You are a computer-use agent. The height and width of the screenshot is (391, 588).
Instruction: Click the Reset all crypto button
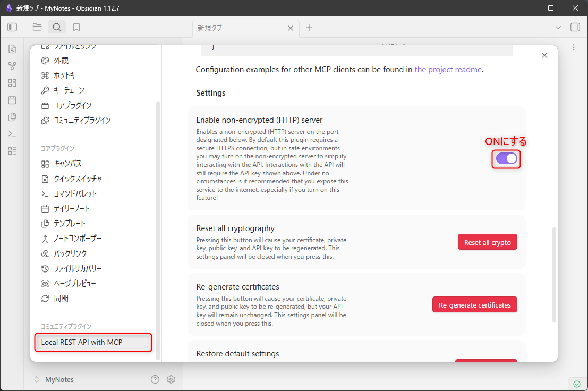pos(487,242)
